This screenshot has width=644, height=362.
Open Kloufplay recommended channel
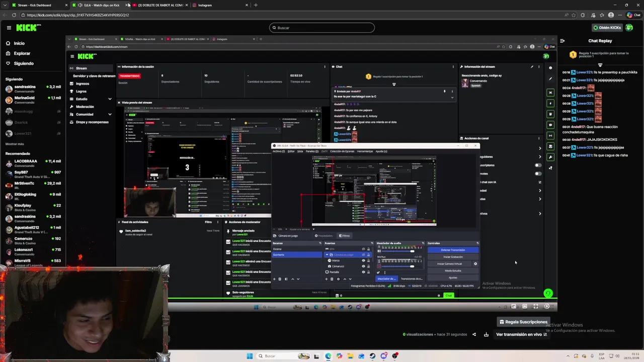coord(33,208)
